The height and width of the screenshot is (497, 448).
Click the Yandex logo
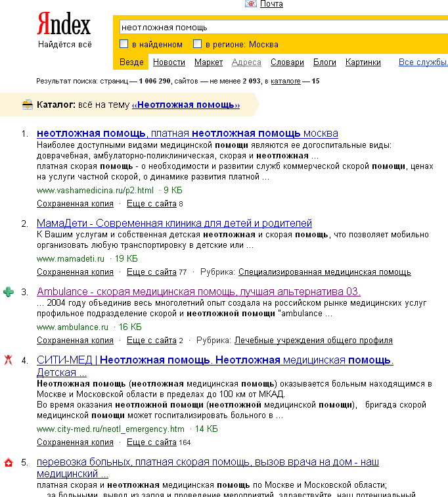tap(64, 24)
